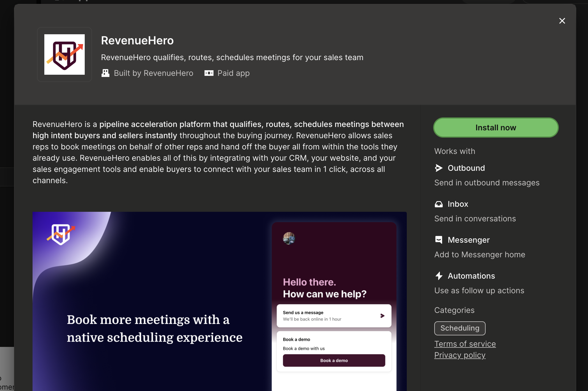Click the Inbox tray icon
Viewport: 588px width, 391px height.
[x=439, y=204]
